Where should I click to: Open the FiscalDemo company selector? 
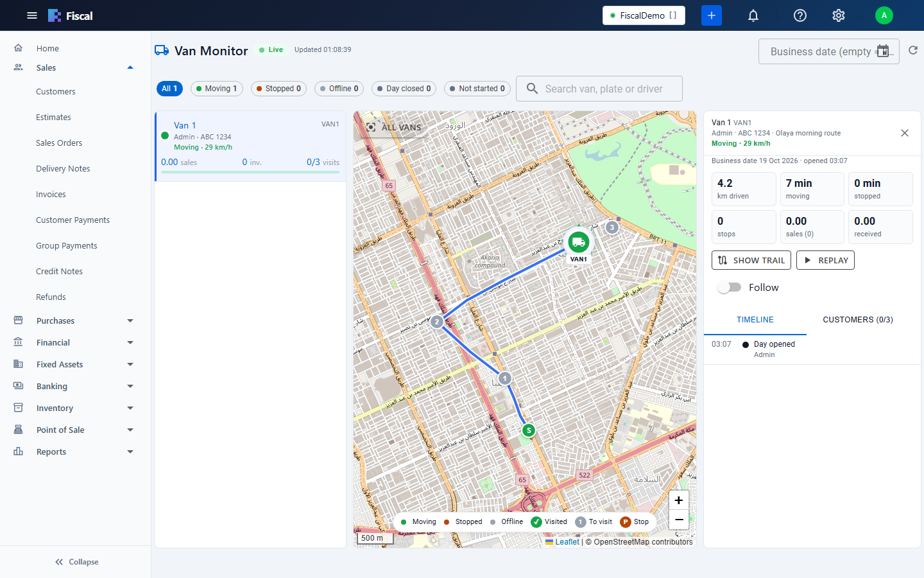pos(644,15)
